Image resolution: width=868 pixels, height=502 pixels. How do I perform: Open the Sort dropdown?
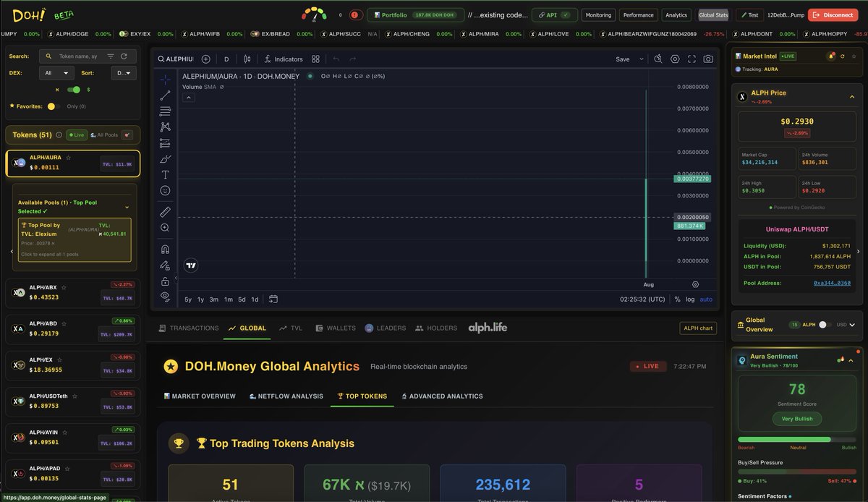[123, 72]
